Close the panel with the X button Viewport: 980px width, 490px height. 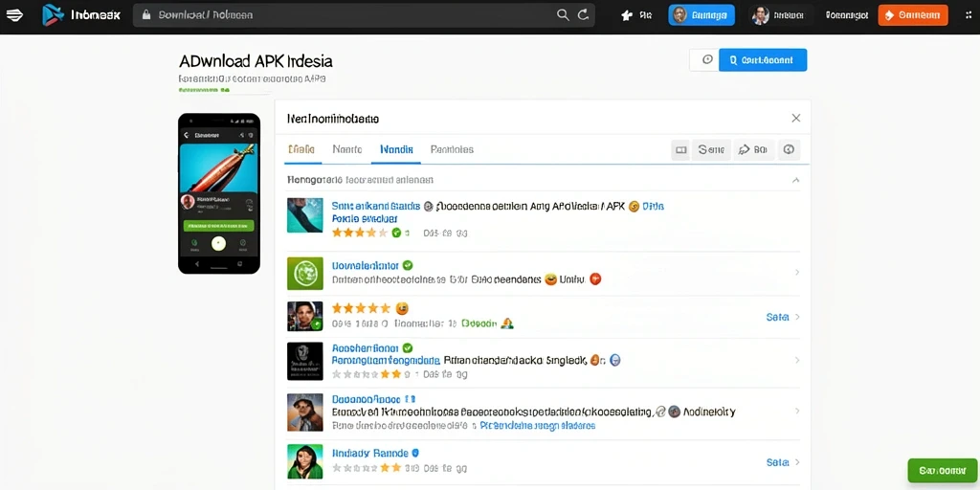795,118
